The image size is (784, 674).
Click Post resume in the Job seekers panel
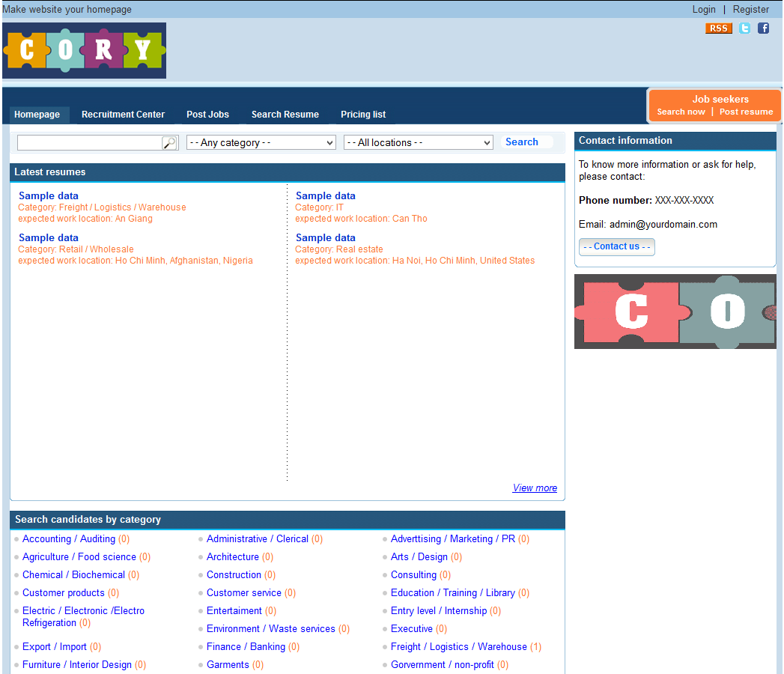pyautogui.click(x=745, y=111)
